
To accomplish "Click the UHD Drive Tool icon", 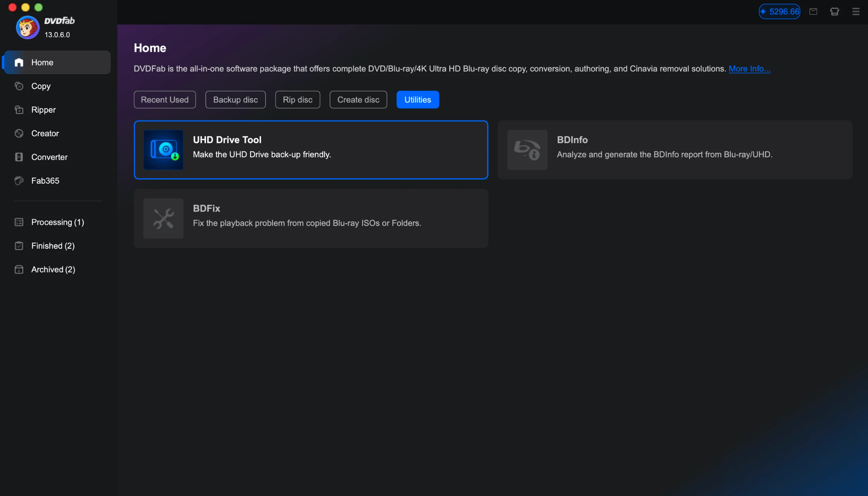I will 163,150.
